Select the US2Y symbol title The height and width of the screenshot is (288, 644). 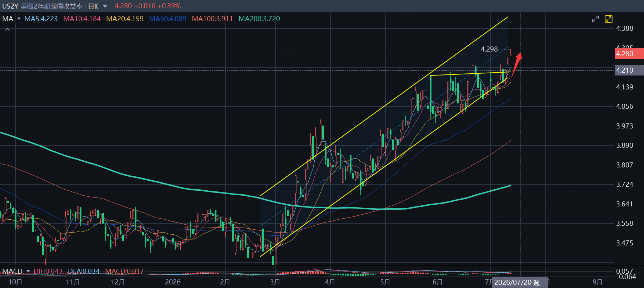coord(10,6)
